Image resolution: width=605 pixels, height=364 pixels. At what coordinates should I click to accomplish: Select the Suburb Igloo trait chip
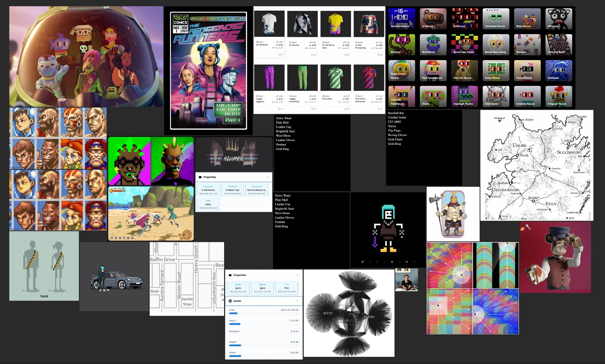point(262,288)
